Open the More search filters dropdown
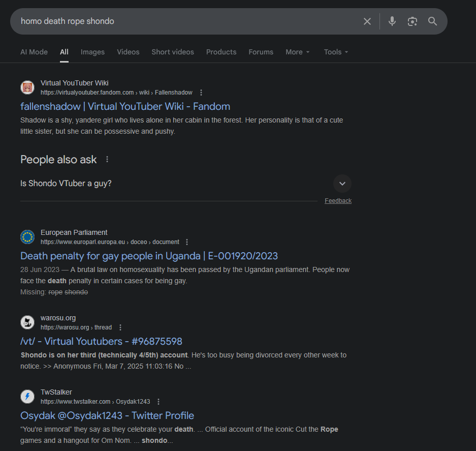476x451 pixels. click(x=297, y=52)
